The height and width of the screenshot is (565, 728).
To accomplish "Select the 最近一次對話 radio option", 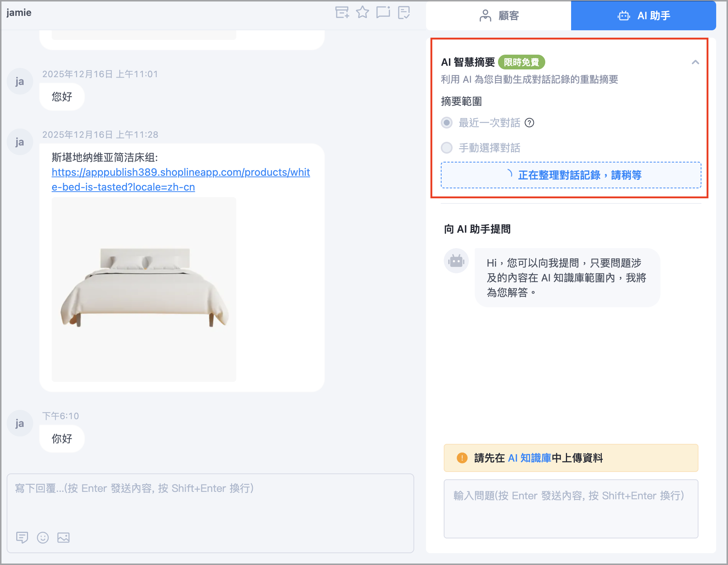I will pyautogui.click(x=447, y=123).
